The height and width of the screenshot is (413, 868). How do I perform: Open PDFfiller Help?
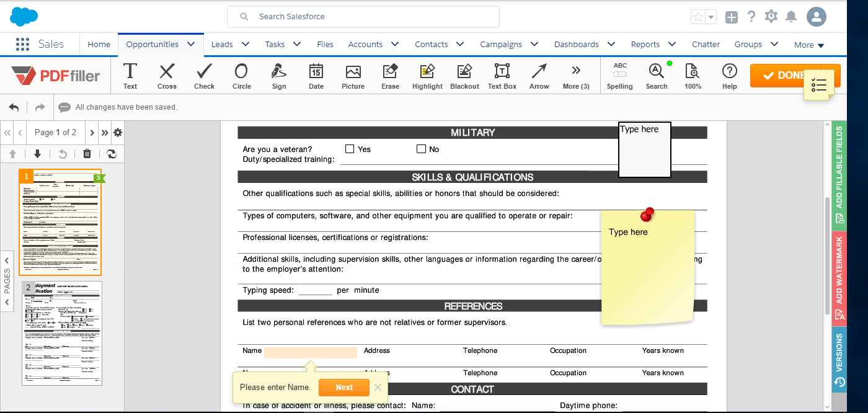730,76
